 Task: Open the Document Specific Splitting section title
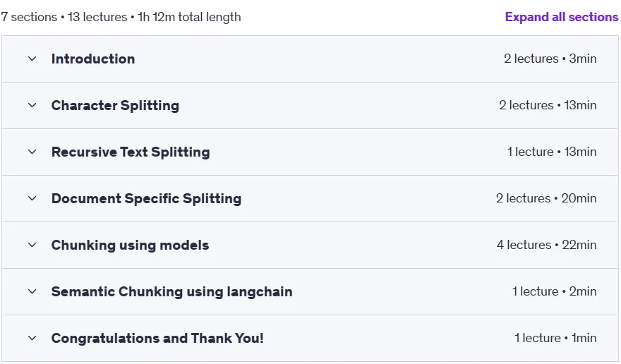click(146, 198)
